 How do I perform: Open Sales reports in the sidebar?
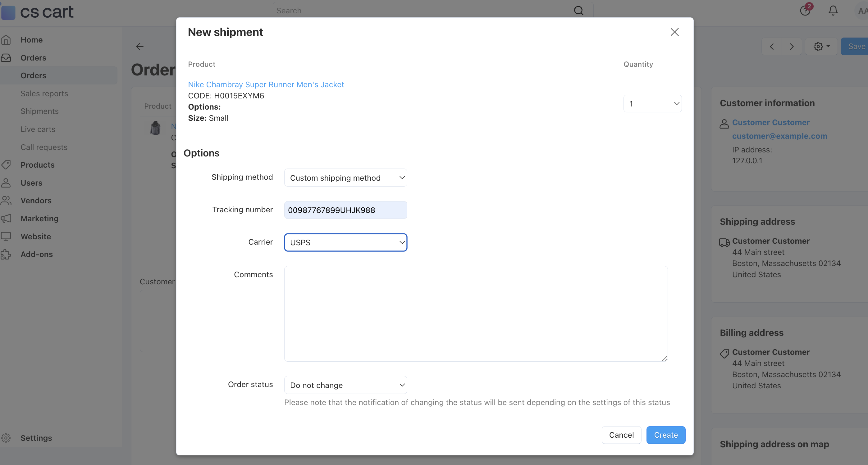click(44, 93)
